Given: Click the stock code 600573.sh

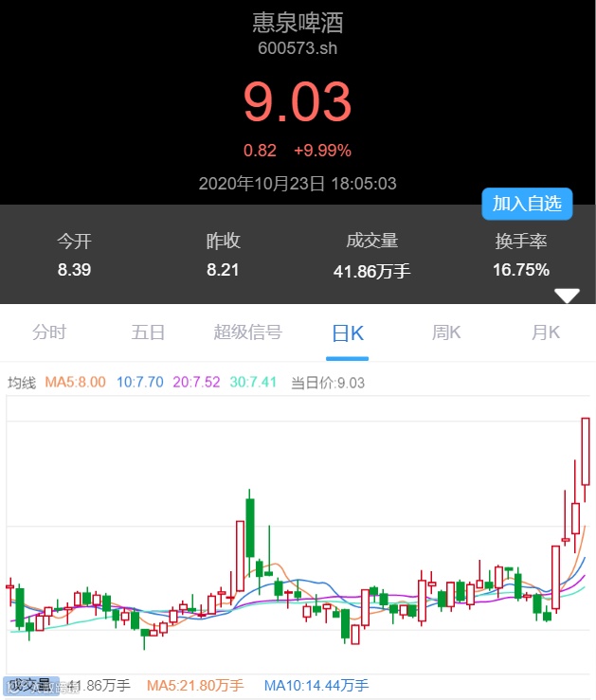Looking at the screenshot, I should click(298, 48).
